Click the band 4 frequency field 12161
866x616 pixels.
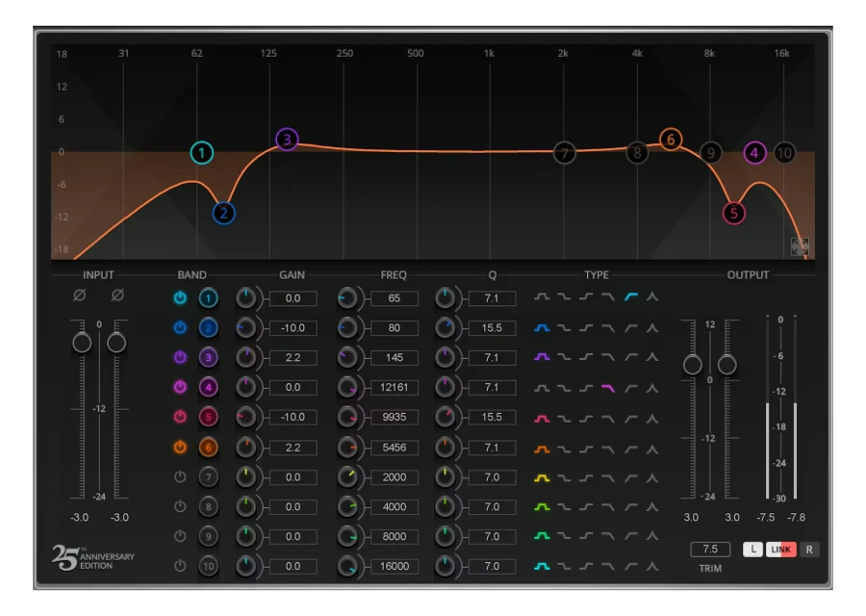(394, 387)
